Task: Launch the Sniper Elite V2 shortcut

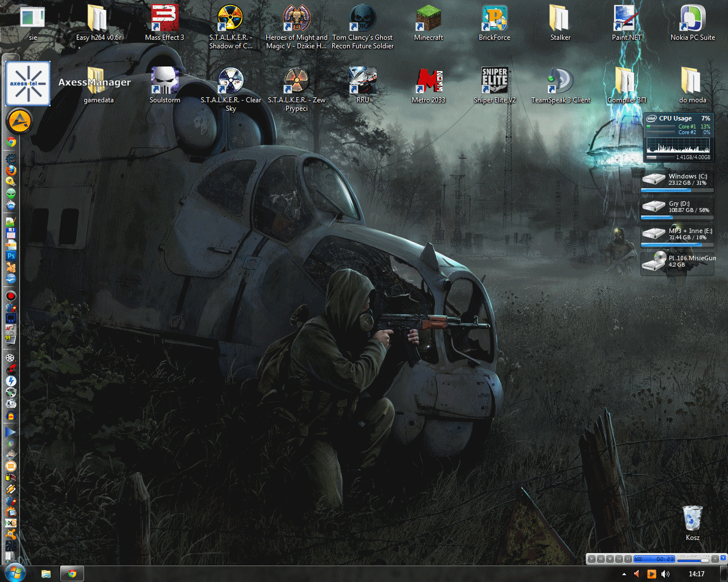Action: [494, 86]
